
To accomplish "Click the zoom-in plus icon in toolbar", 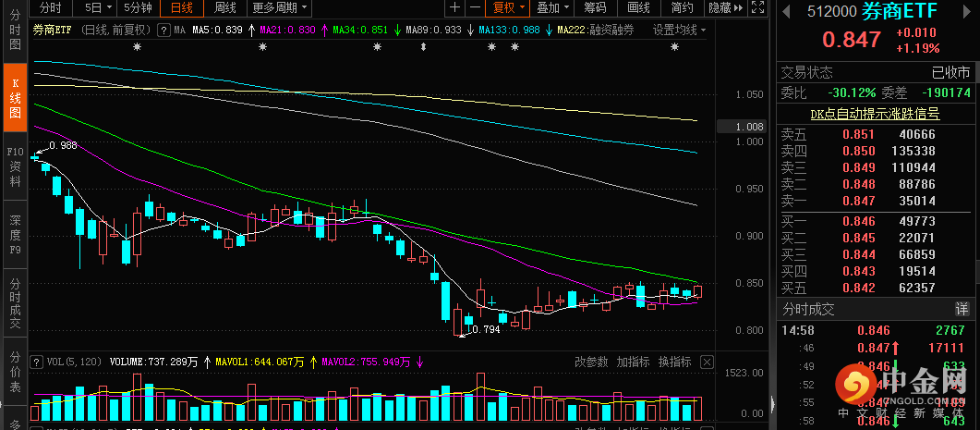I will (454, 8).
